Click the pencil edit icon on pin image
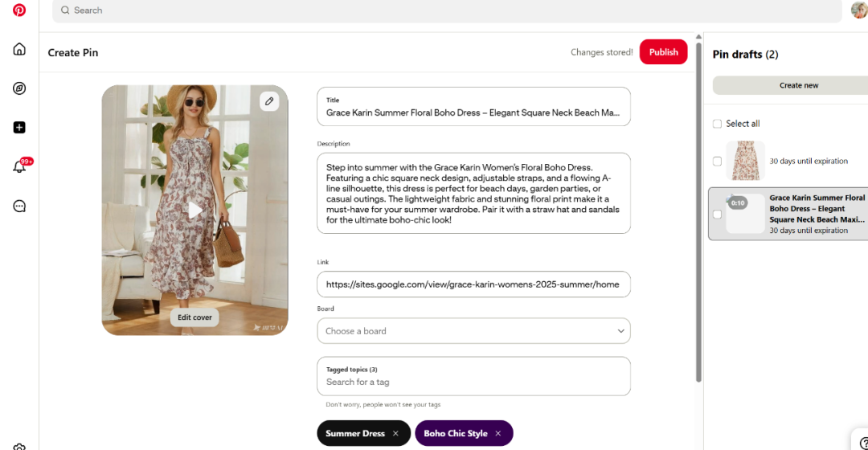This screenshot has height=450, width=868. coord(269,101)
